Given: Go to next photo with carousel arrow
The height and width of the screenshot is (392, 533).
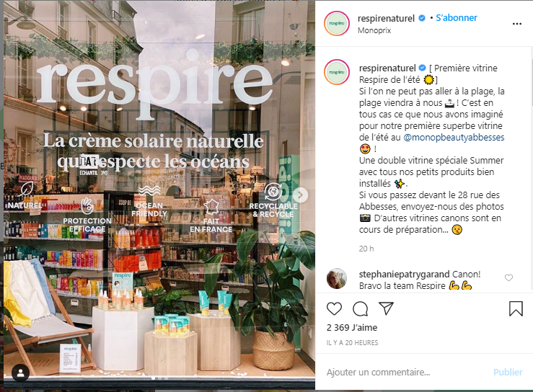Looking at the screenshot, I should 300,195.
